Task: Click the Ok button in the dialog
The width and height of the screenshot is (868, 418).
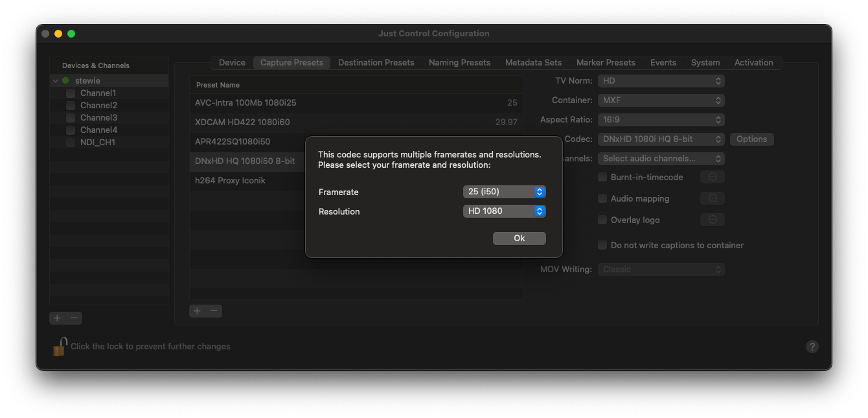Action: tap(520, 238)
